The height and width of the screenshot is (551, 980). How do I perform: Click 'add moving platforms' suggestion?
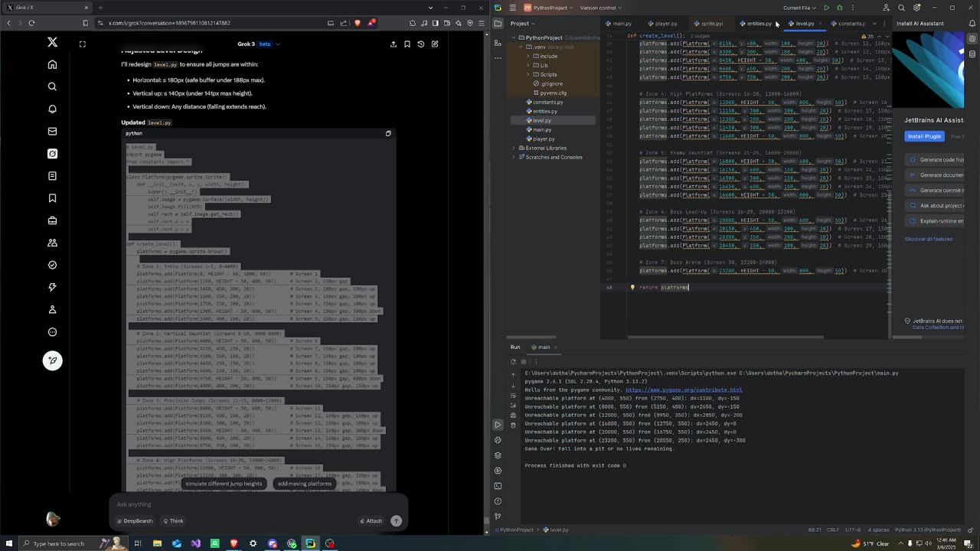click(305, 484)
